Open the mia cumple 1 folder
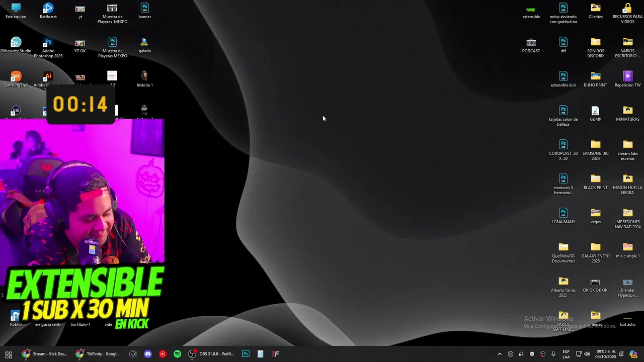The height and width of the screenshot is (362, 644). [x=628, y=250]
